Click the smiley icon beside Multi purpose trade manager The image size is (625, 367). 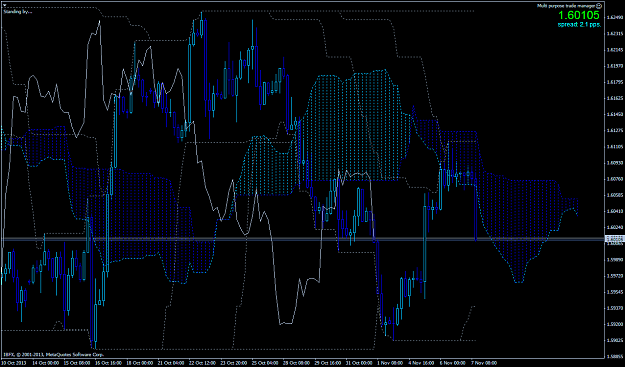599,6
